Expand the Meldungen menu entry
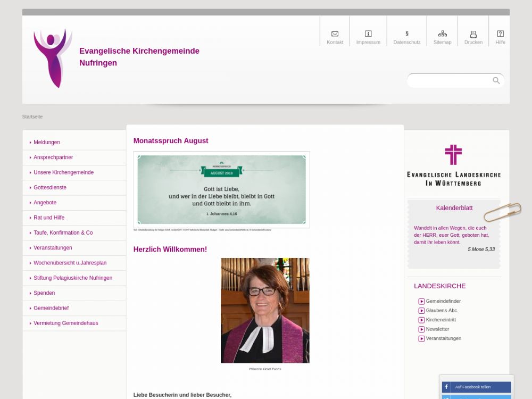This screenshot has height=399, width=532. [x=47, y=143]
